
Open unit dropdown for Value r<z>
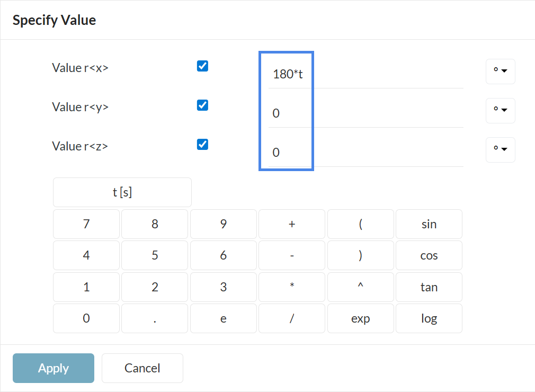(x=500, y=149)
